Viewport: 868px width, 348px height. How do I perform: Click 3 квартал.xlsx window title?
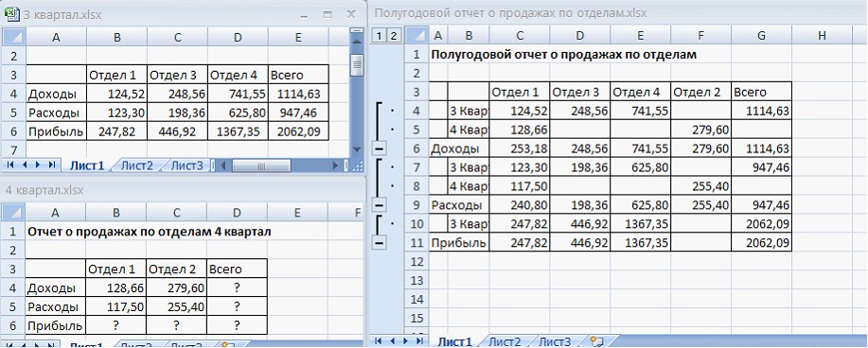(62, 15)
